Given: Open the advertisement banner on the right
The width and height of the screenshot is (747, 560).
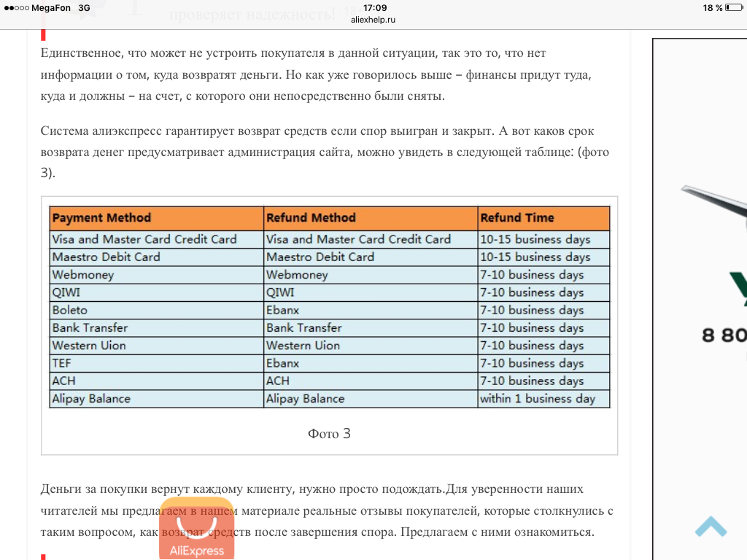Looking at the screenshot, I should coord(700,299).
